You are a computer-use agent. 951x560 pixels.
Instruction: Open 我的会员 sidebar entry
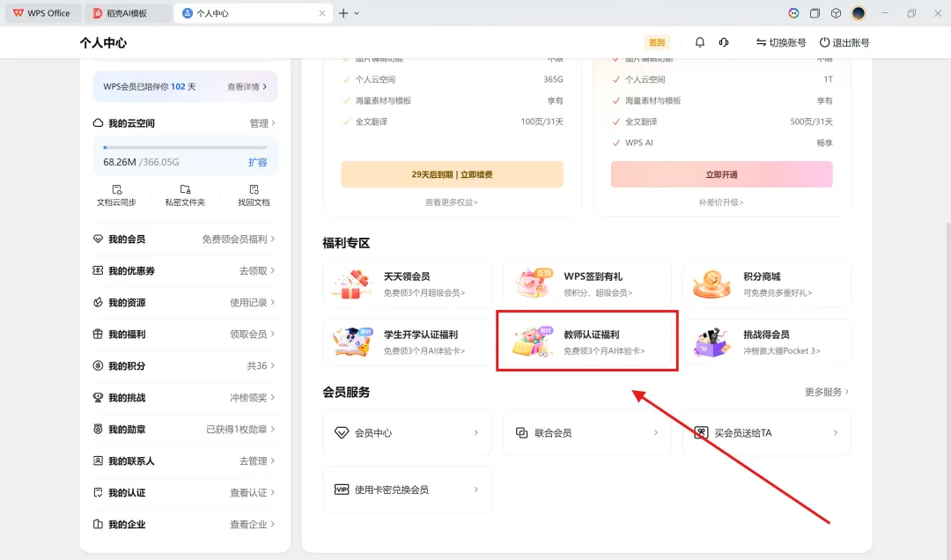point(184,239)
